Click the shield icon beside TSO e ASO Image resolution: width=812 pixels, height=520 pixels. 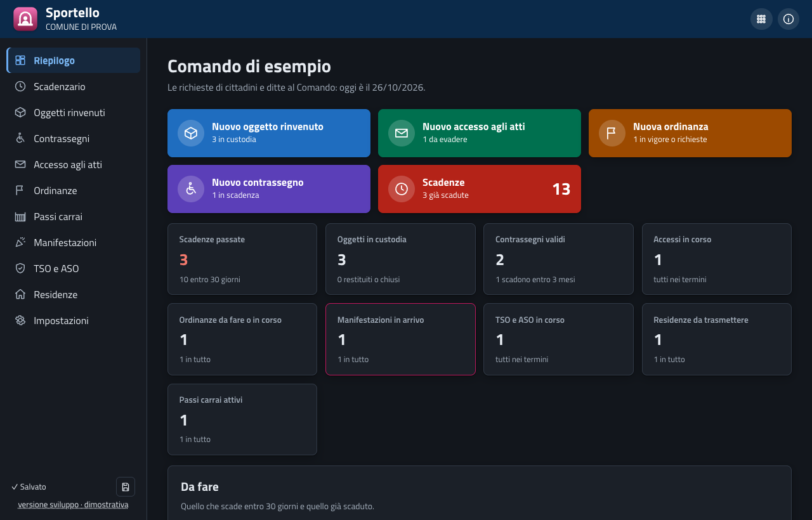20,268
